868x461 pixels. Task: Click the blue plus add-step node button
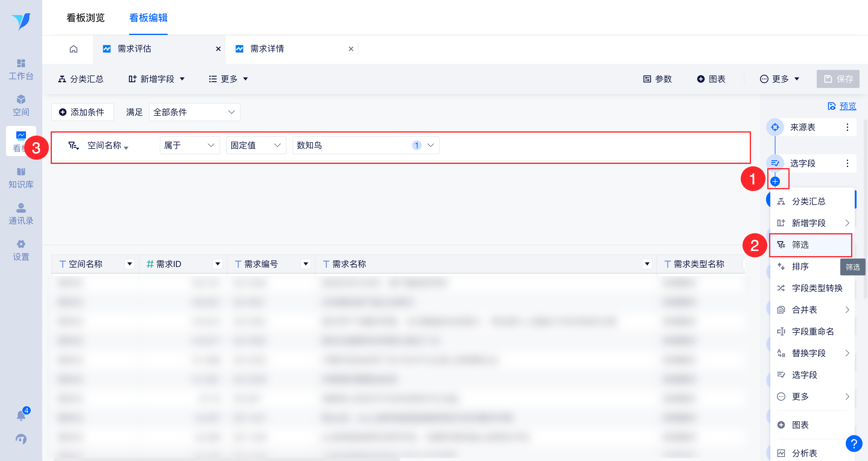coord(775,181)
